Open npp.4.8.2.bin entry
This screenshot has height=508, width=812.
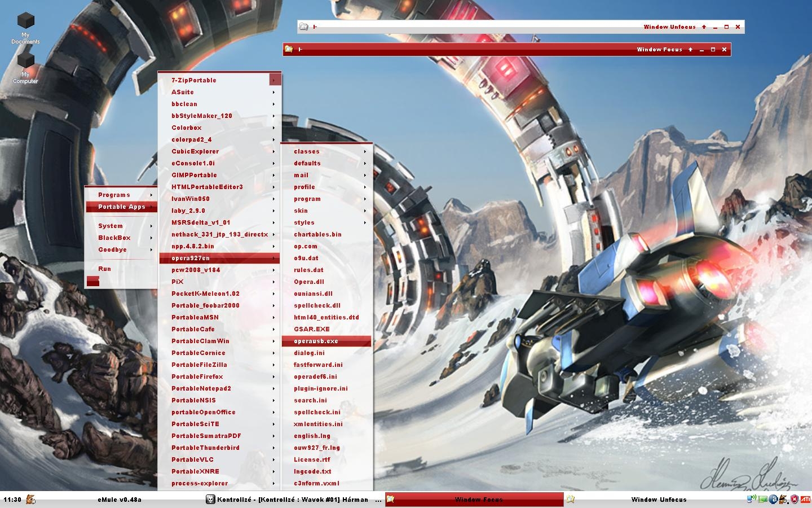pos(219,247)
